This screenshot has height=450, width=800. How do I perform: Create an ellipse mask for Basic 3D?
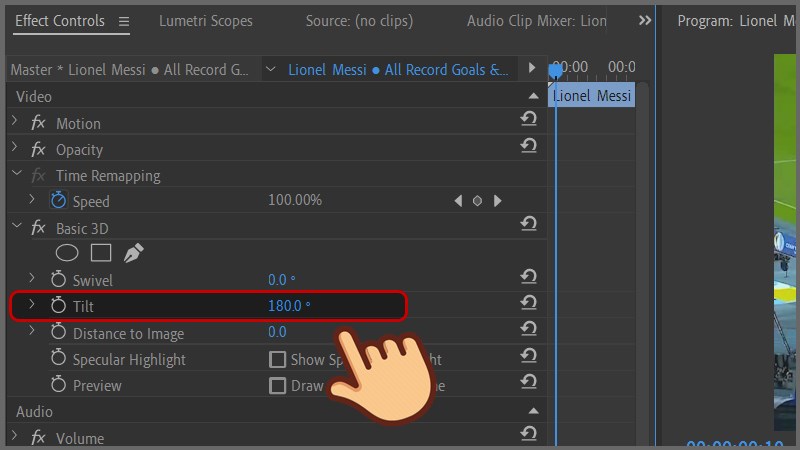(x=67, y=253)
